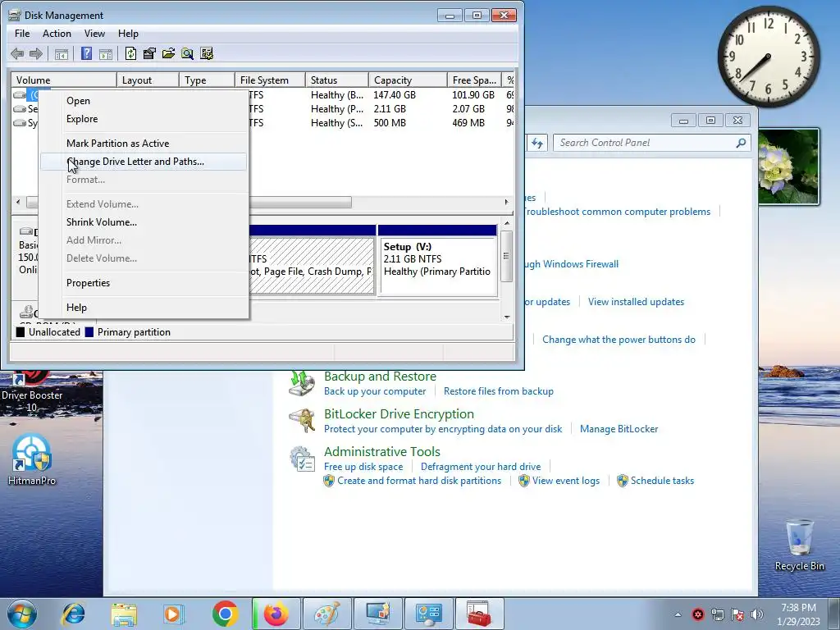840x630 pixels.
Task: Open the Action menu
Action: point(57,33)
